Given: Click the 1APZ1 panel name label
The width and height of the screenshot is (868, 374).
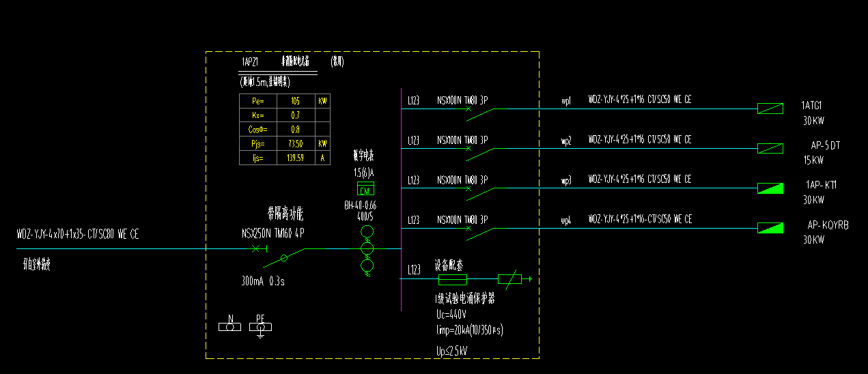Looking at the screenshot, I should pos(249,61).
